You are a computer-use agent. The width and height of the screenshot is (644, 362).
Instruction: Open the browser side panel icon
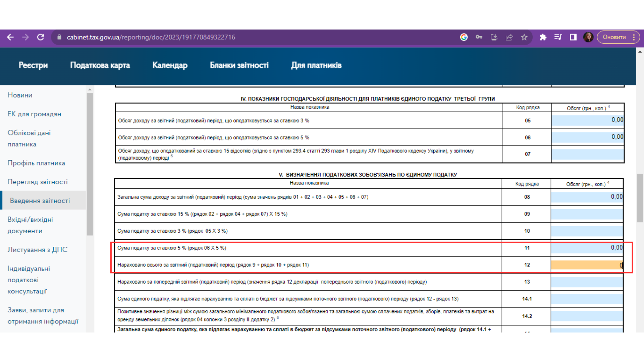[x=573, y=37]
